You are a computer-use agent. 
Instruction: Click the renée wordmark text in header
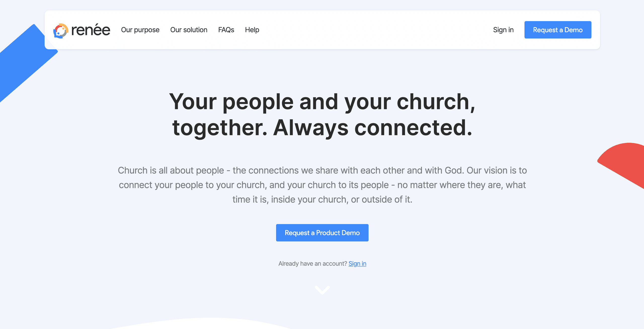(91, 30)
